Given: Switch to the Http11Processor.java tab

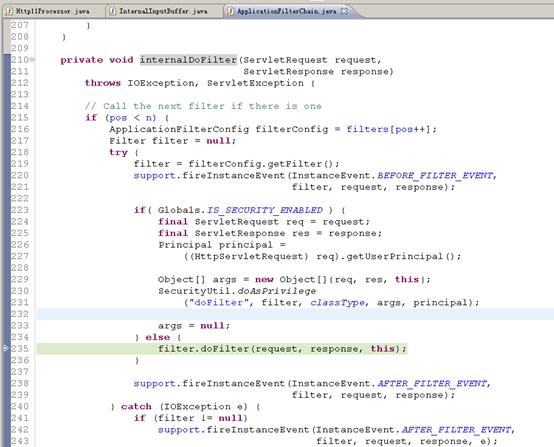Looking at the screenshot, I should tap(52, 11).
